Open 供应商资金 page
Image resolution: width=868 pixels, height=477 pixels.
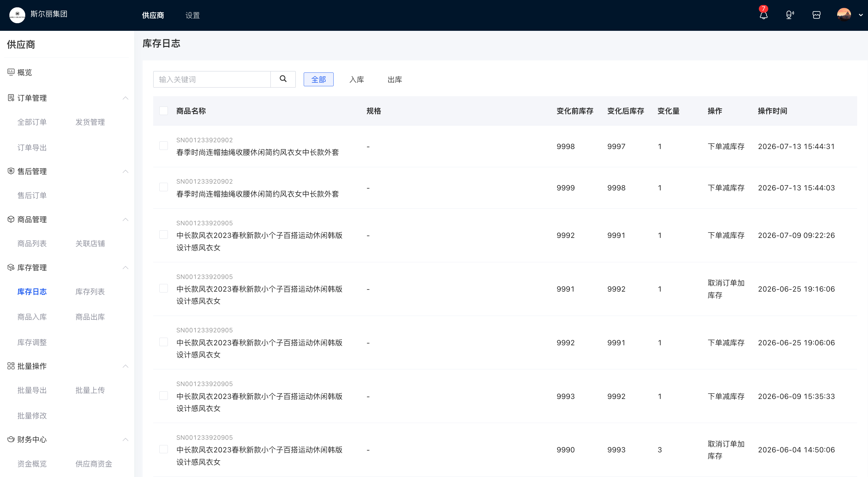(94, 464)
